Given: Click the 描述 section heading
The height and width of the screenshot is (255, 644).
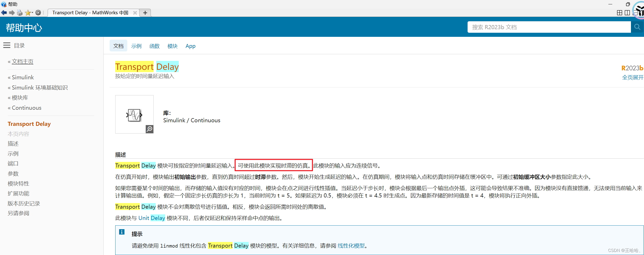Looking at the screenshot, I should 121,154.
